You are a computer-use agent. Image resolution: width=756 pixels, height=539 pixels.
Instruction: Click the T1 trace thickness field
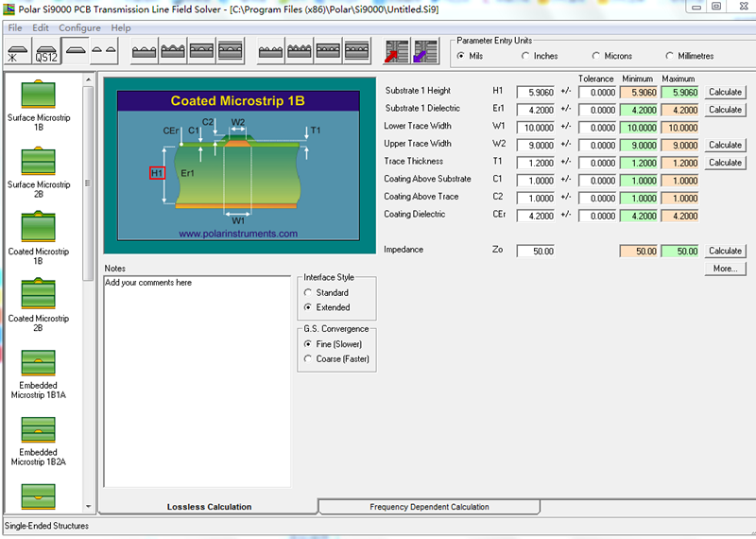click(x=536, y=163)
